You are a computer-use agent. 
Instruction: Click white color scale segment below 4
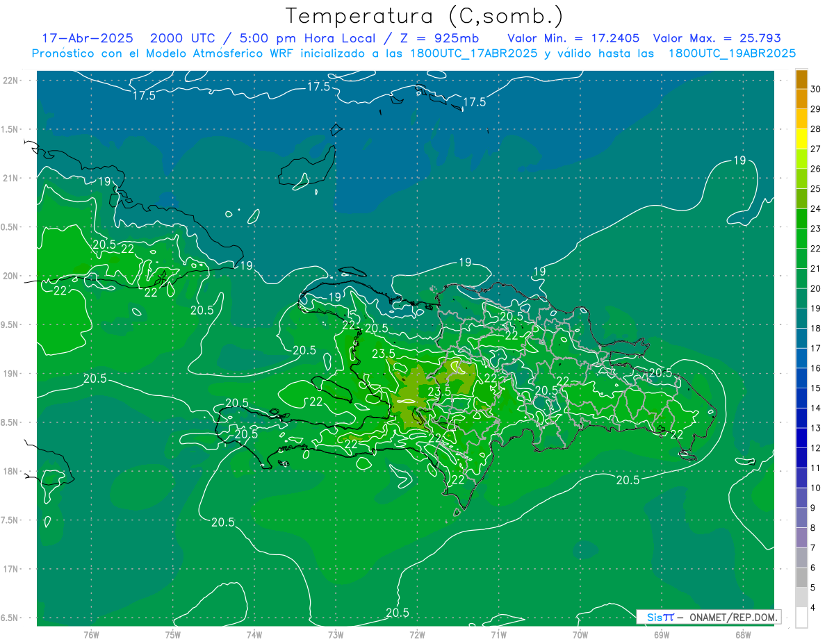coord(801,618)
